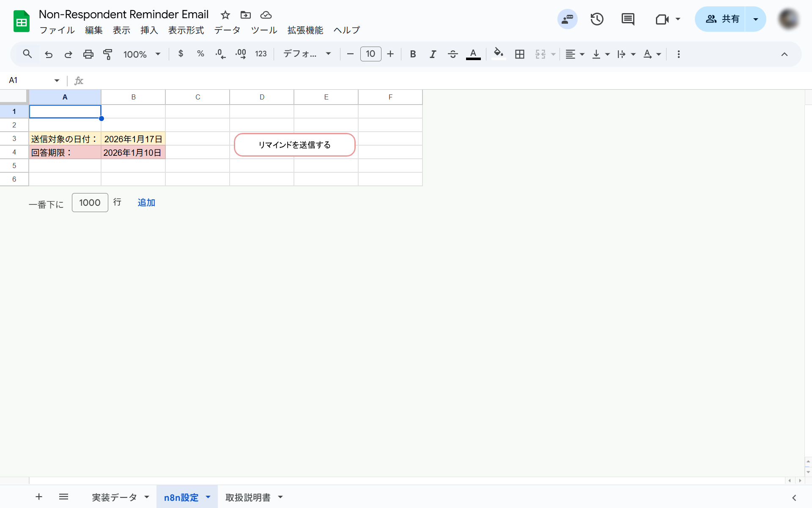Expand the n8n設定 sheet tab menu arrow
Image resolution: width=812 pixels, height=508 pixels.
point(208,497)
